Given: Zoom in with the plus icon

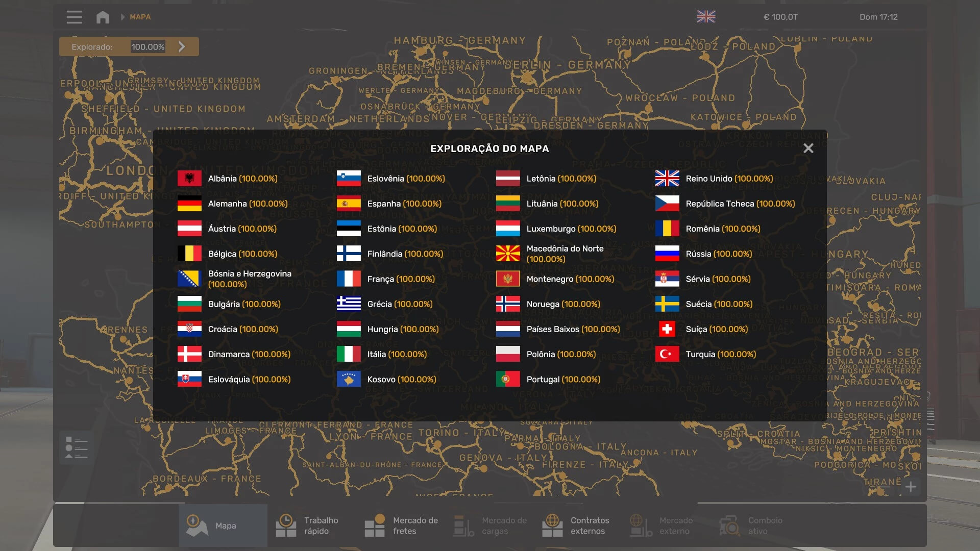Looking at the screenshot, I should 911,487.
